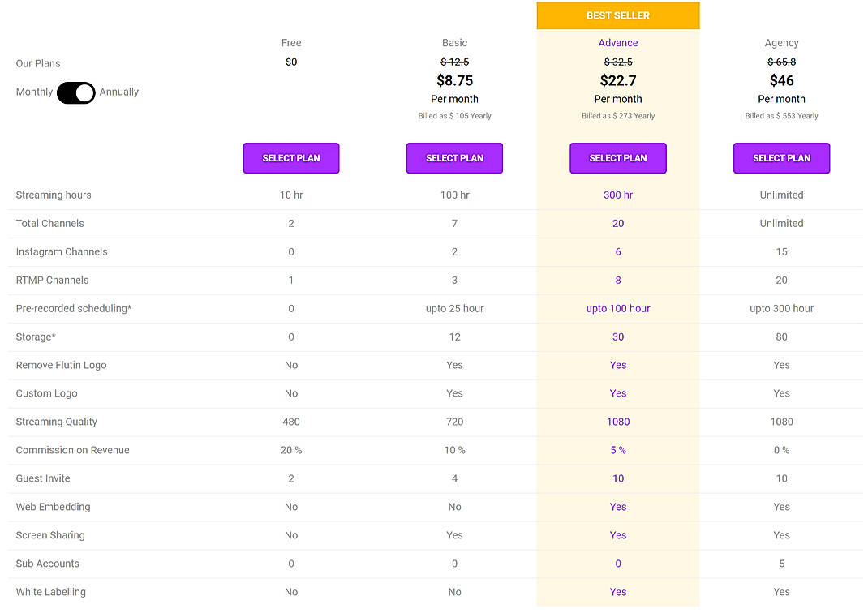Screen dimensions: 868x613
Task: Select Plan for the Agency tier
Action: point(781,158)
